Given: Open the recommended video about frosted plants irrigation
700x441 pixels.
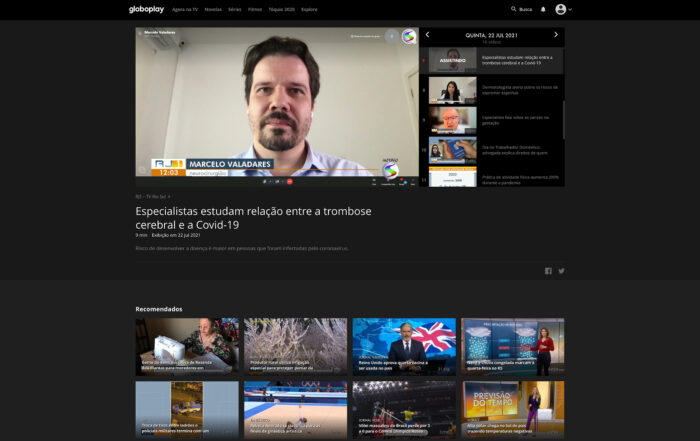Looking at the screenshot, I should [296, 346].
